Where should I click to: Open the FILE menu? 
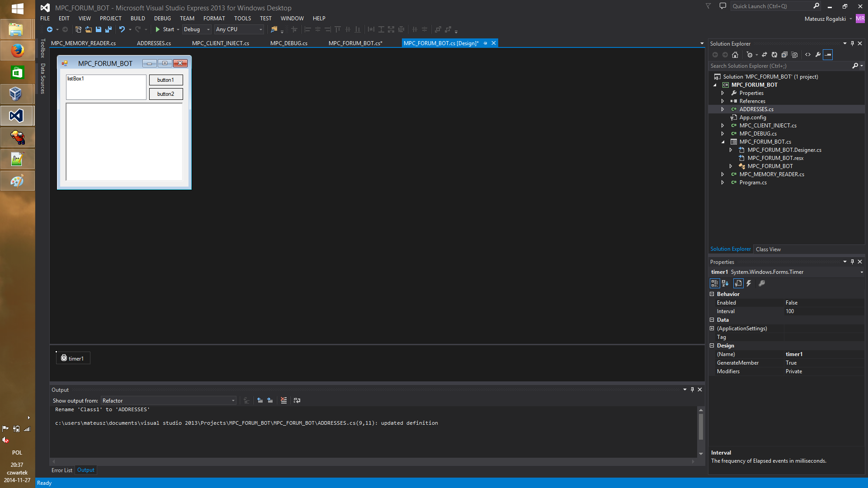pyautogui.click(x=45, y=19)
